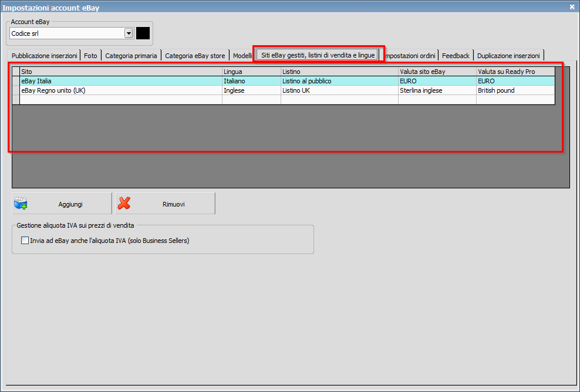The image size is (580, 392).
Task: Click the Listino column header
Action: pyautogui.click(x=339, y=72)
